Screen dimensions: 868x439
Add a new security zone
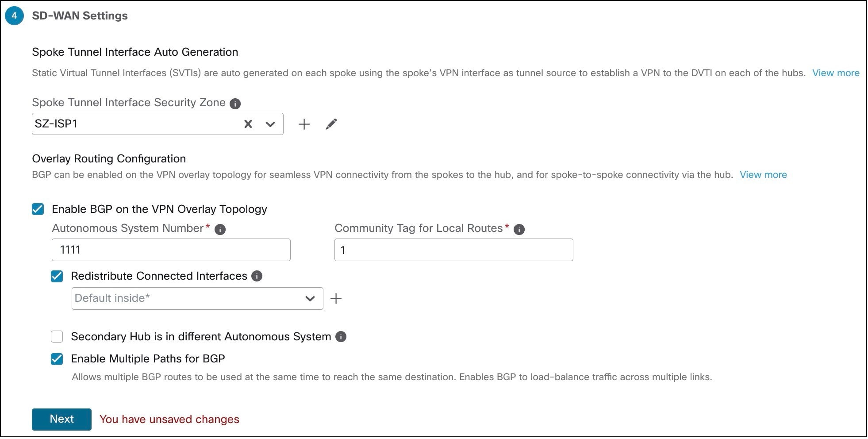coord(304,124)
